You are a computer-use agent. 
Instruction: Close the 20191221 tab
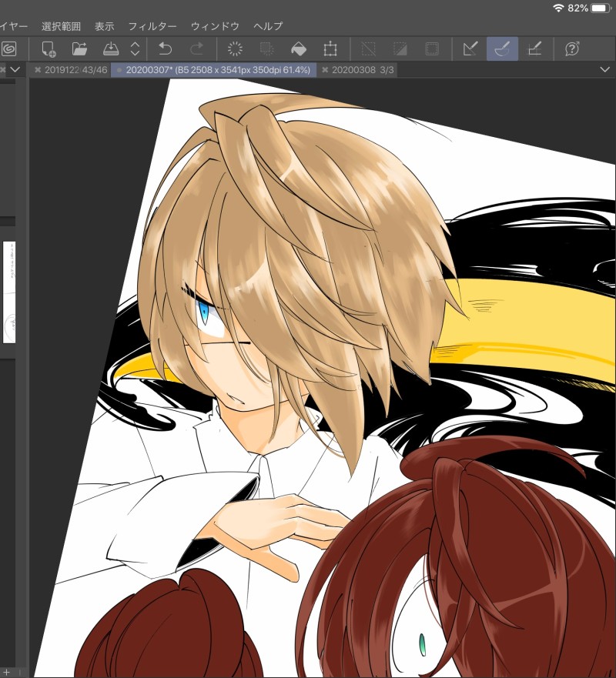(x=38, y=70)
